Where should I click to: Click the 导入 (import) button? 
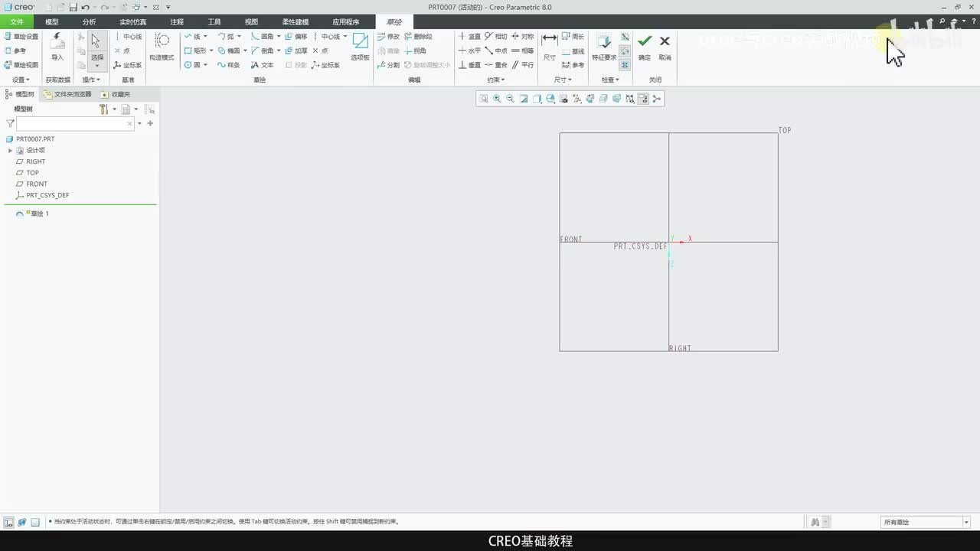click(57, 47)
